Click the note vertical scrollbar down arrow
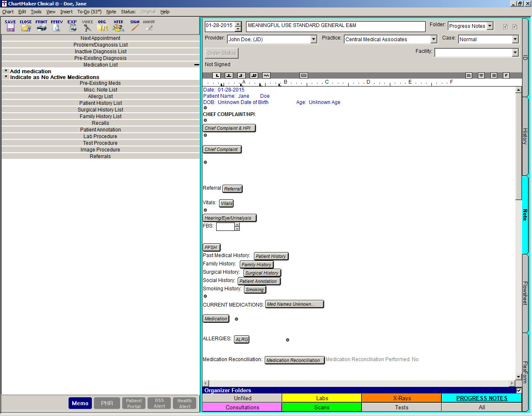Screen dimensions: 532x416 [x=518, y=377]
